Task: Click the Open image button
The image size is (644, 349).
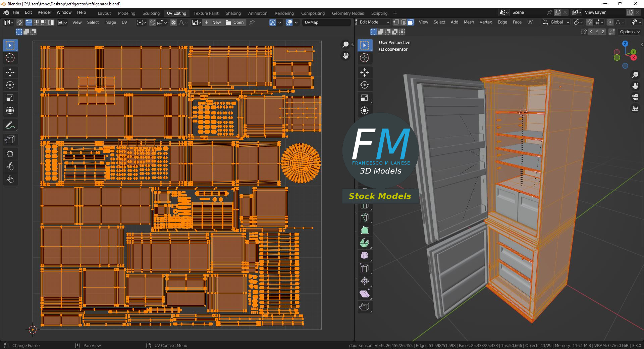Action: 235,22
